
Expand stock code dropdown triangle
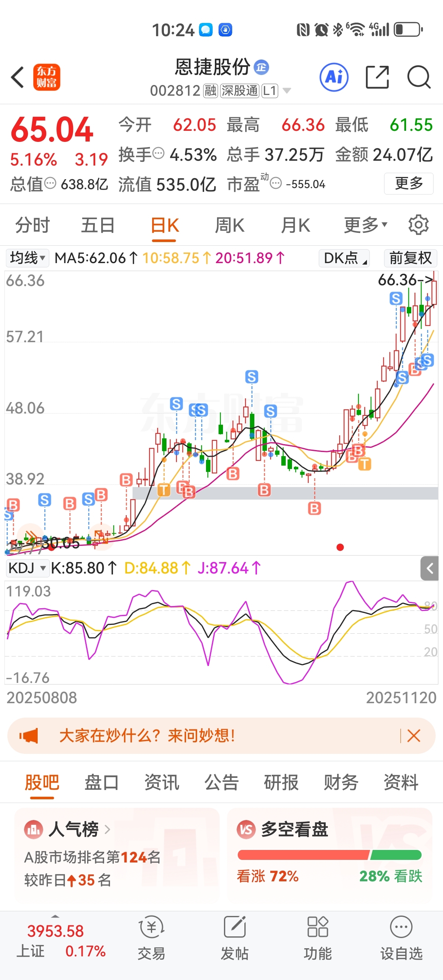(287, 91)
